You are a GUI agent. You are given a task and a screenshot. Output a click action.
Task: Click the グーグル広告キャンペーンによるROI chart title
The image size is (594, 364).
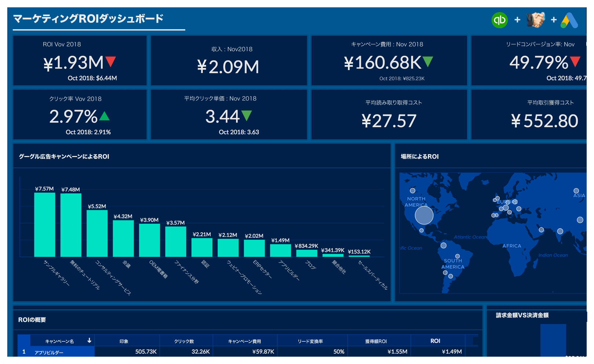(x=64, y=156)
